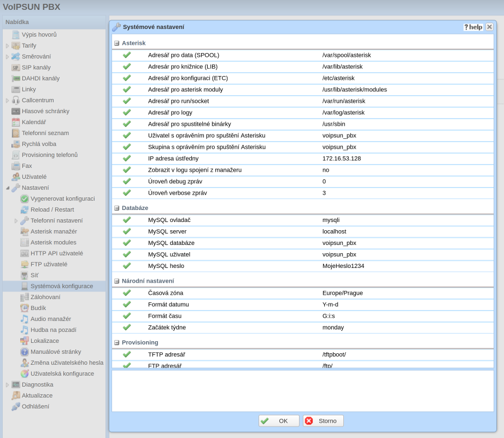Open the help for Systémové nastavení
The image size is (504, 438).
coord(473,27)
